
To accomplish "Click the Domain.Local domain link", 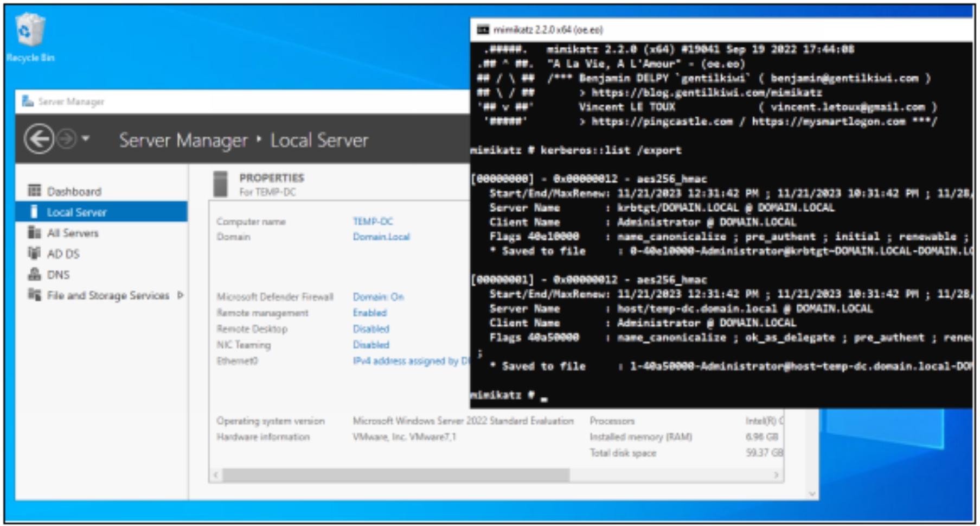I will point(381,237).
